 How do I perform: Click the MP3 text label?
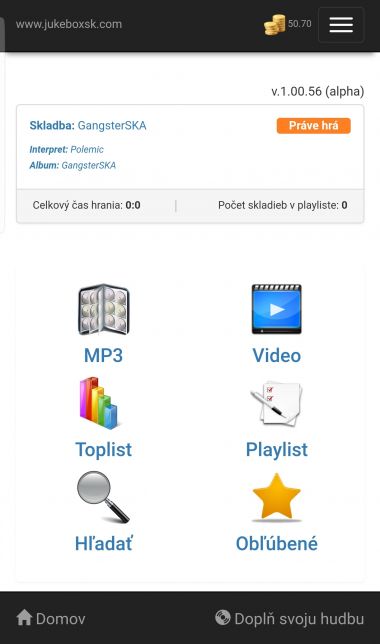pyautogui.click(x=104, y=356)
